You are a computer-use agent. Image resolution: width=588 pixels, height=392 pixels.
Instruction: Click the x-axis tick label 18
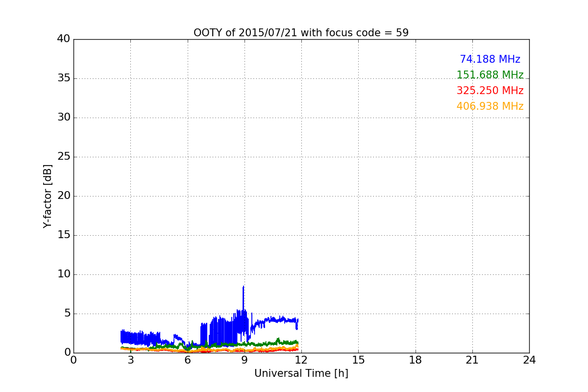coord(416,360)
